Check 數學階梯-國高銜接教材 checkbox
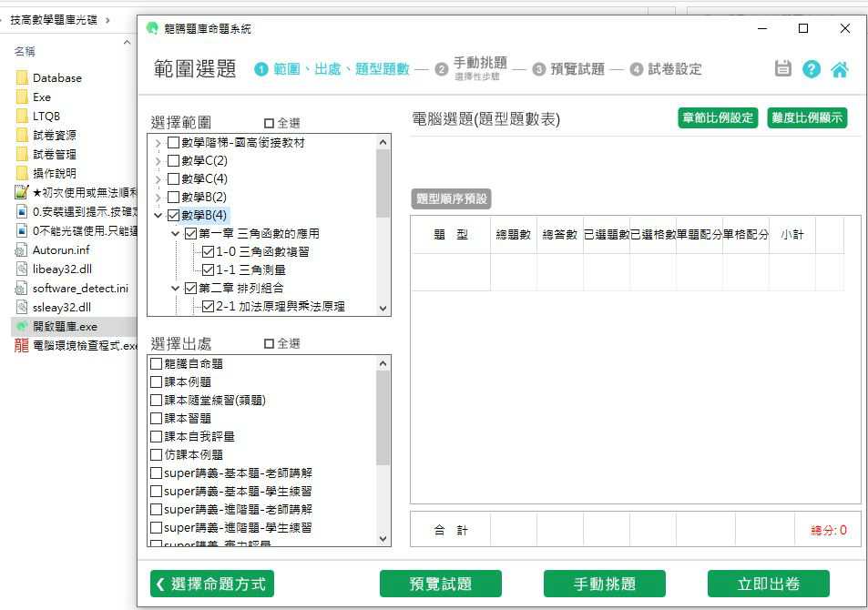 (x=173, y=143)
